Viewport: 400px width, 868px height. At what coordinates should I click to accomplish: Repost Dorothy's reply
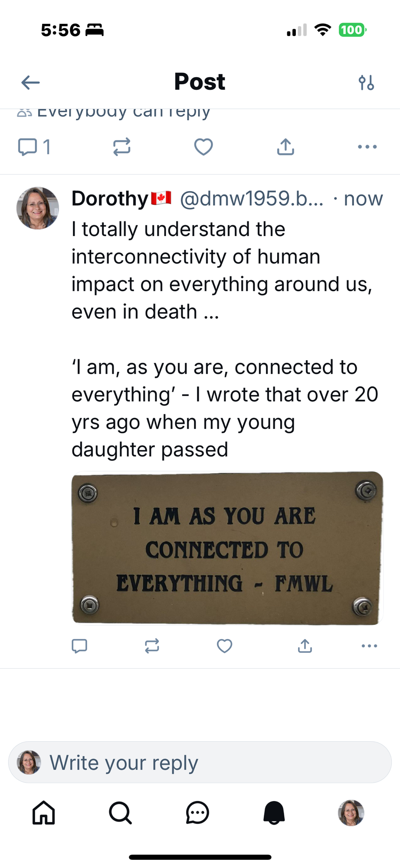tap(152, 646)
